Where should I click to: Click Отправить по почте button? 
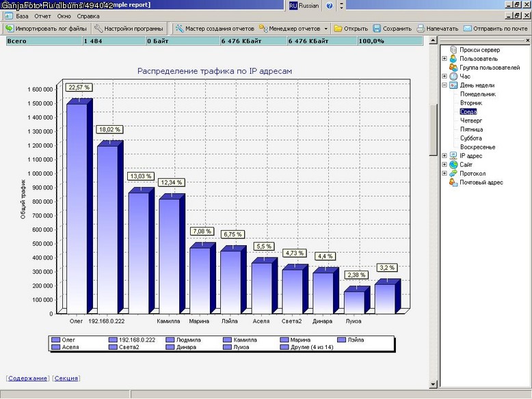point(495,29)
